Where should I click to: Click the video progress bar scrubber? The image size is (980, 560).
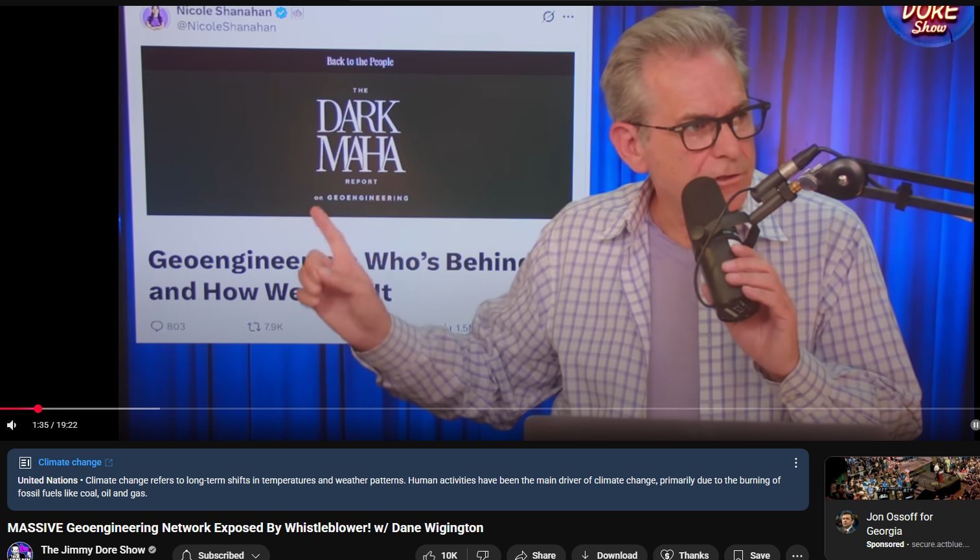pyautogui.click(x=38, y=408)
